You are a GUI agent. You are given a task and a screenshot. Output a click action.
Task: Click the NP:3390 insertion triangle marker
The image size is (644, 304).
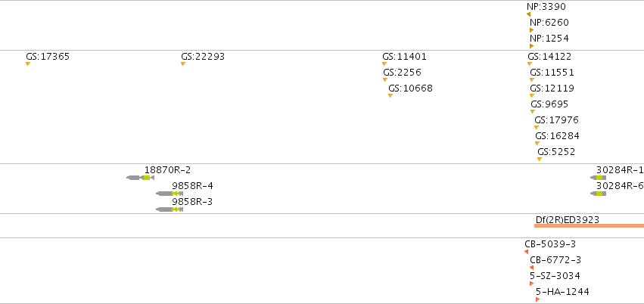tap(528, 14)
